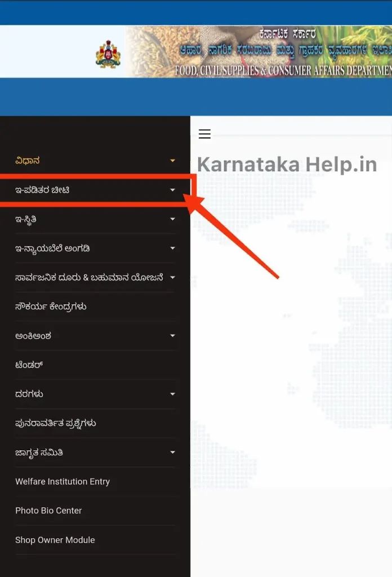Expand the ದರಗಳು dropdown arrow

coord(172,394)
